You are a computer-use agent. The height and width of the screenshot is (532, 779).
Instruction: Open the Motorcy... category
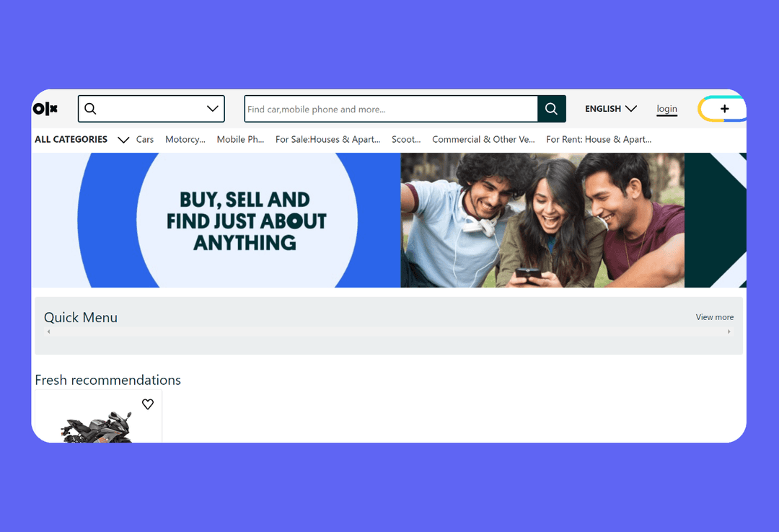pos(185,140)
